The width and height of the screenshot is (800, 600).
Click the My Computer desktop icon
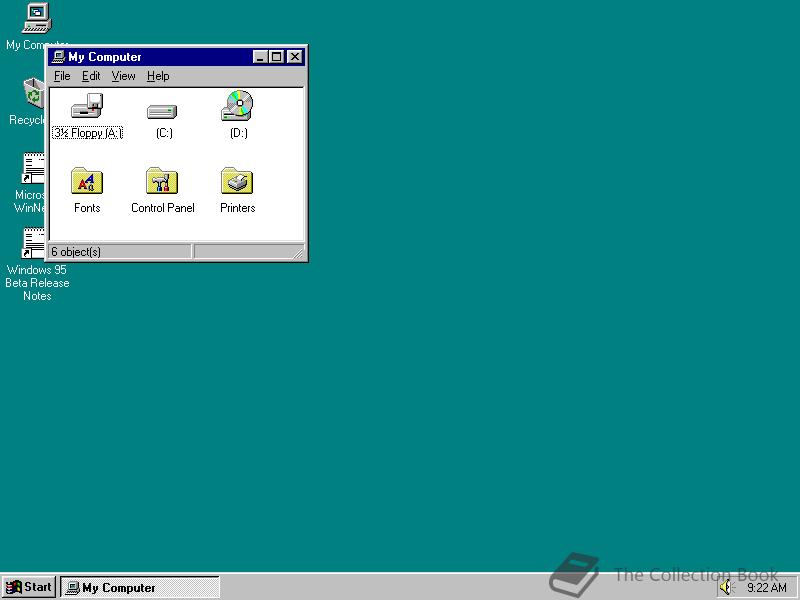[37, 18]
